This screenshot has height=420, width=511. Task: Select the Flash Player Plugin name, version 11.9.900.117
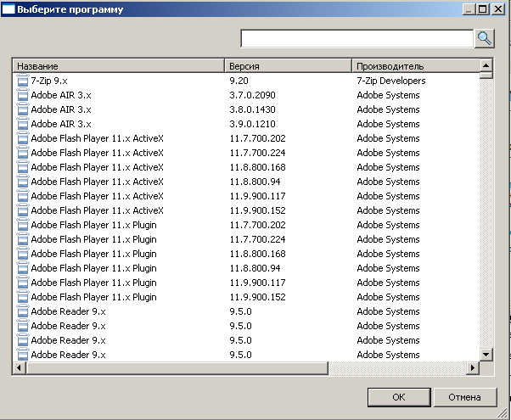(x=94, y=283)
